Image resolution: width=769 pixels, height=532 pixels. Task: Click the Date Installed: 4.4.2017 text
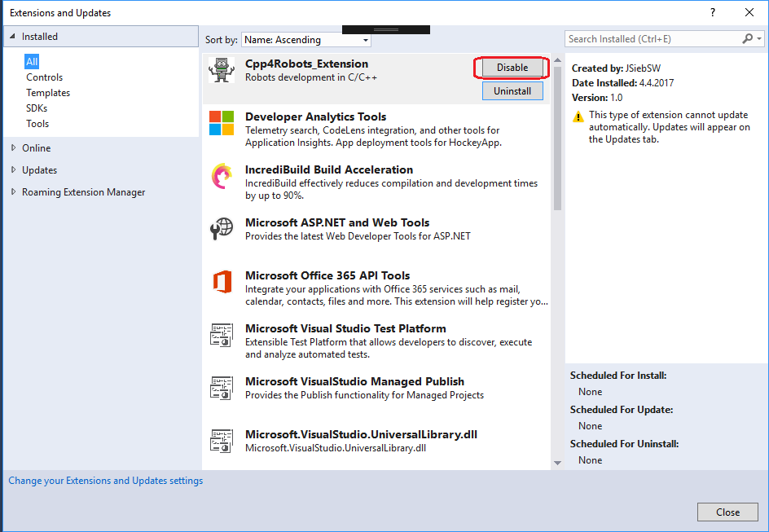(623, 83)
